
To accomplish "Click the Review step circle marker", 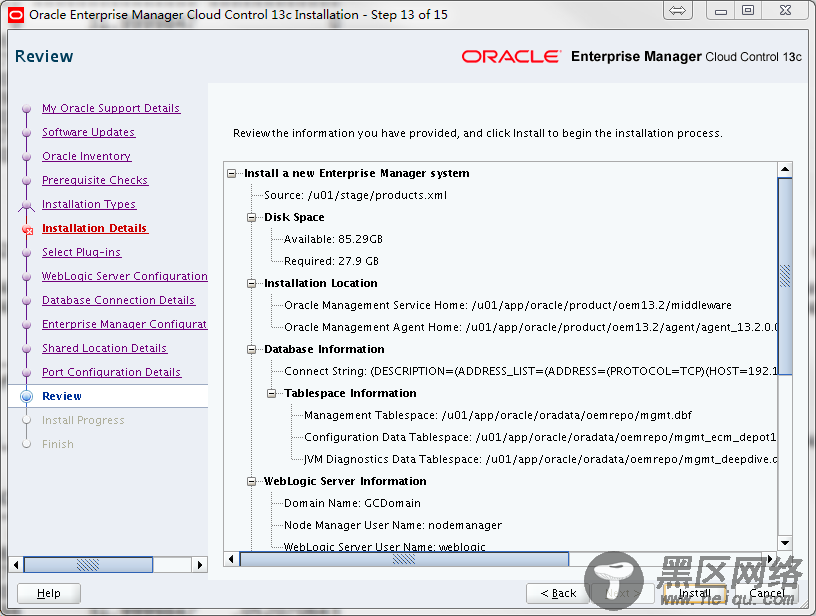I will tap(27, 396).
